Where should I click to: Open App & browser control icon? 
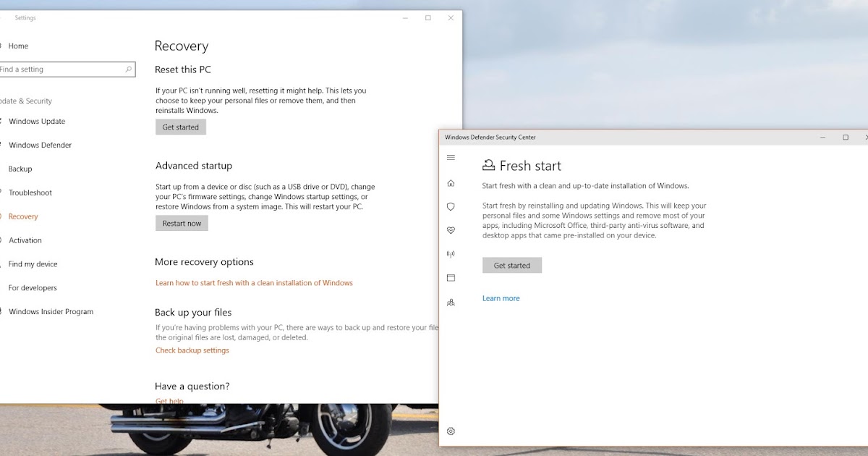[x=451, y=278]
